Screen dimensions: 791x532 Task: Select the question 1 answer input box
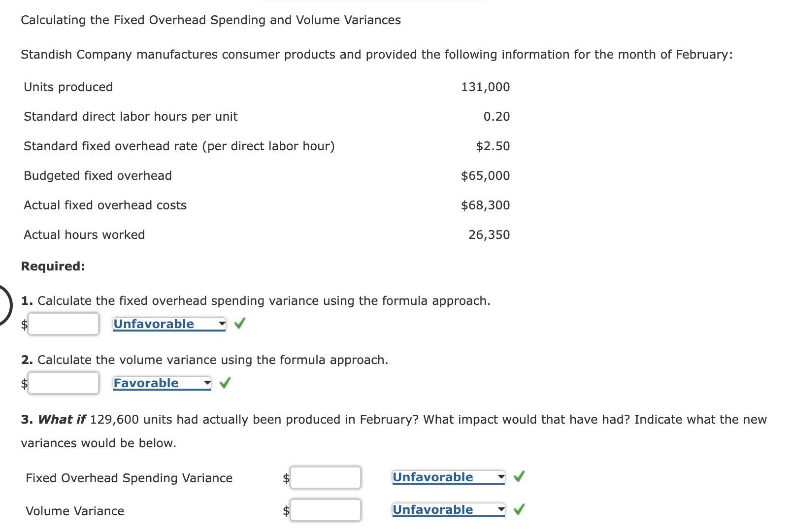64,324
